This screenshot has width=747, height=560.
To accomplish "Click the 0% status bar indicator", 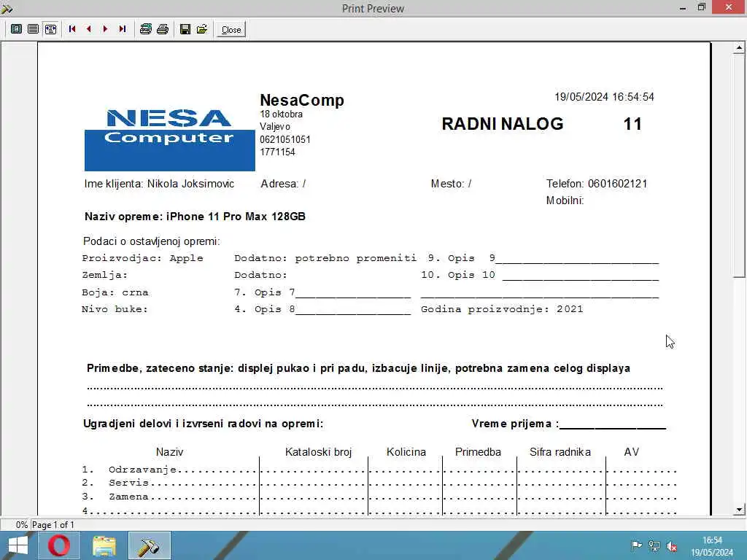I will [21, 525].
